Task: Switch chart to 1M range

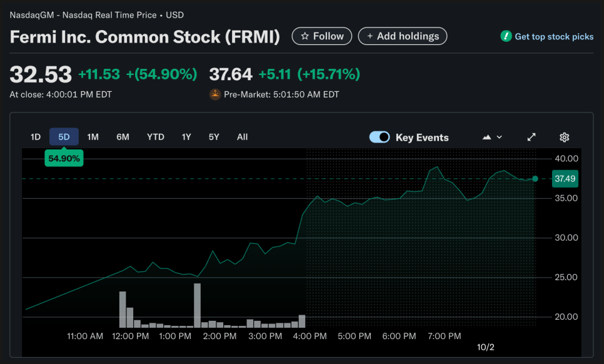Action: tap(93, 137)
